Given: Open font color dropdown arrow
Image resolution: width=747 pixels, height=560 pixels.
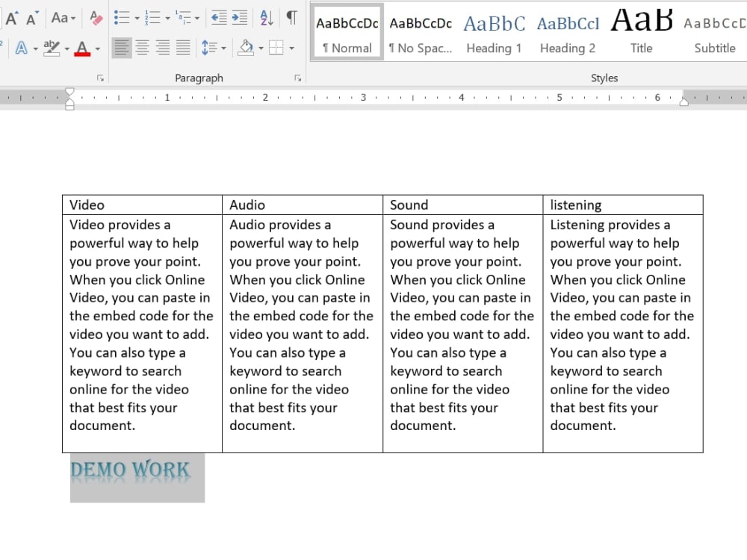Looking at the screenshot, I should [x=98, y=49].
